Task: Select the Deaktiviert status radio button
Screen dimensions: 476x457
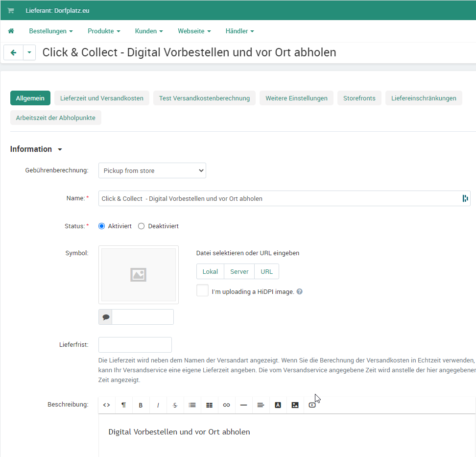Action: point(141,226)
